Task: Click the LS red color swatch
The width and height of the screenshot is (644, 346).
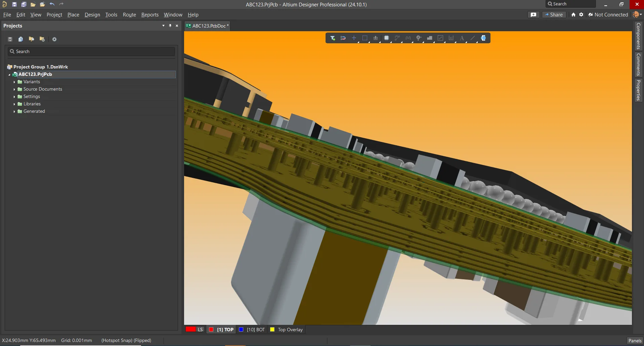Action: 191,329
